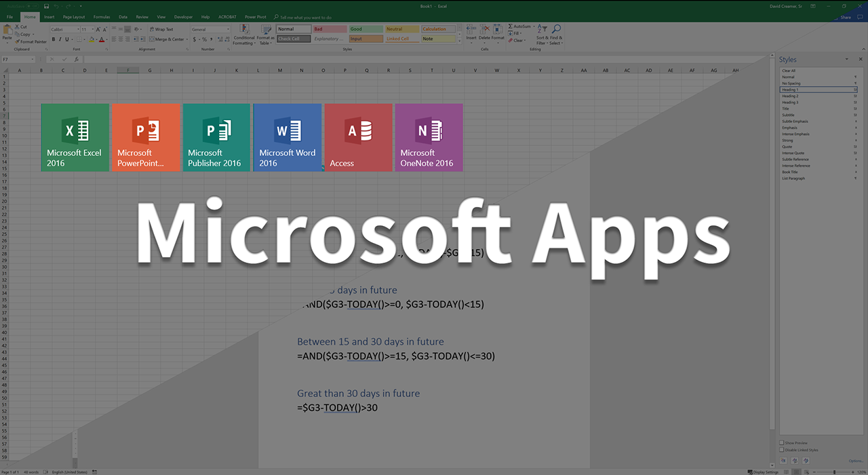
Task: Apply Bold formatting in the Font group
Action: point(54,39)
